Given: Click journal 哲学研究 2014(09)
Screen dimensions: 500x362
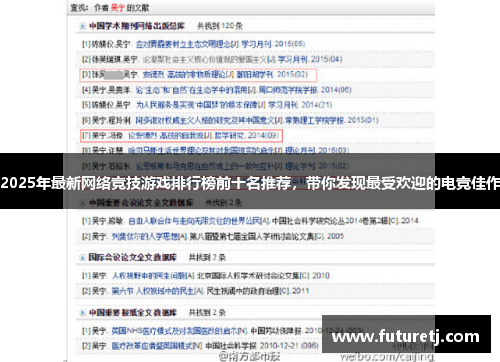Looking at the screenshot, I should [x=246, y=135].
